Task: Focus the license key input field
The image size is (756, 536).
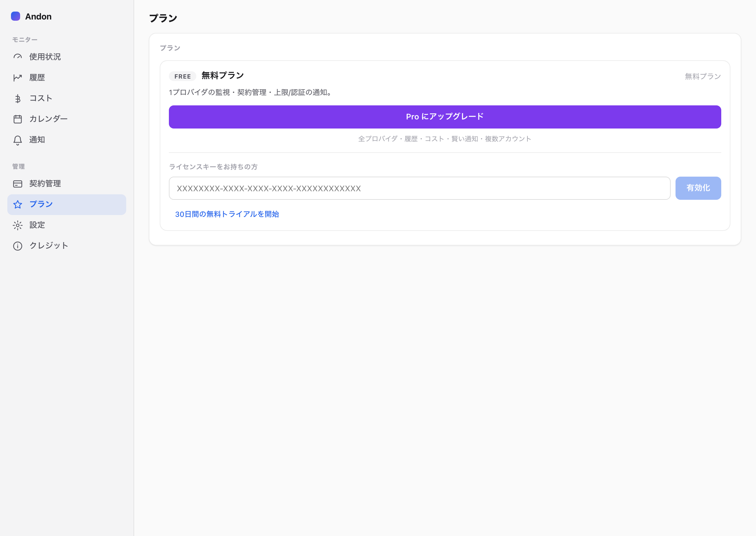Action: point(419,188)
